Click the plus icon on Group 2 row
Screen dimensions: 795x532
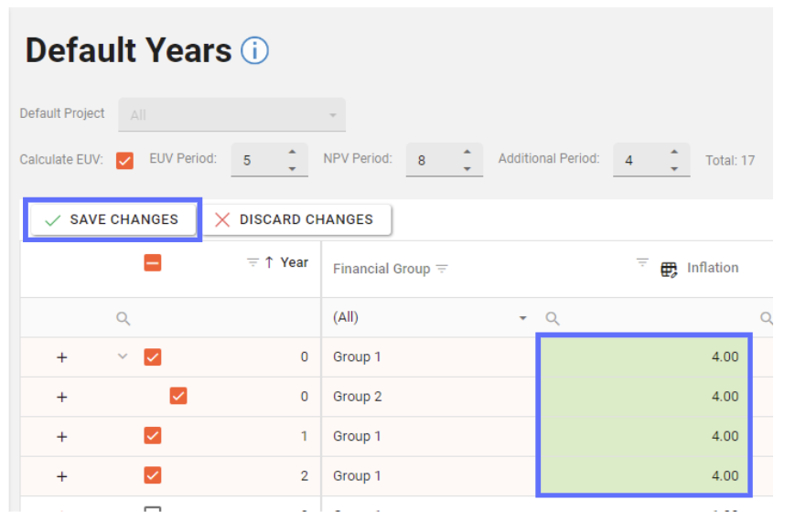coord(62,397)
